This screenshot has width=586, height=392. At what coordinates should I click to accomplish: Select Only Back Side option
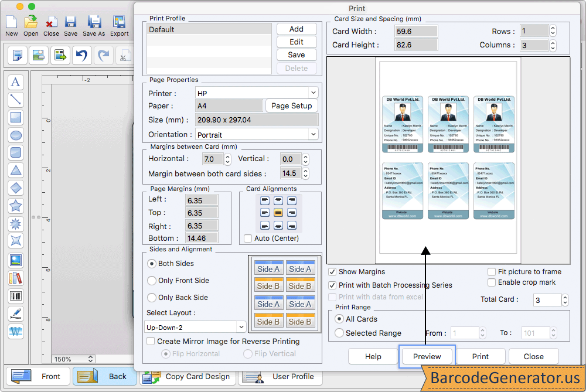click(151, 298)
